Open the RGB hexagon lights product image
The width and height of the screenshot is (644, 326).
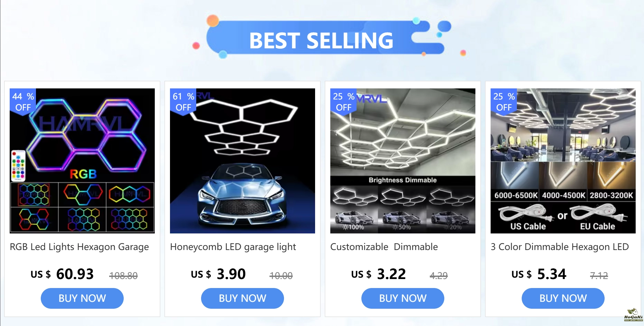coord(82,161)
